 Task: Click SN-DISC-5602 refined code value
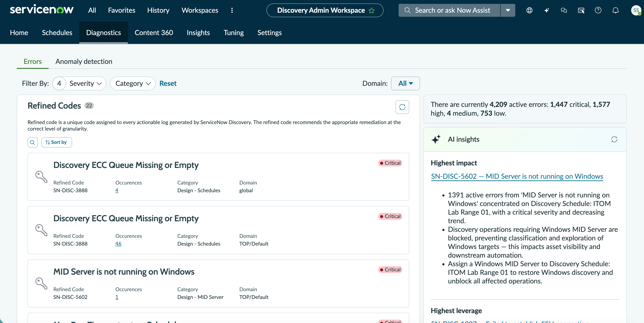pos(71,297)
